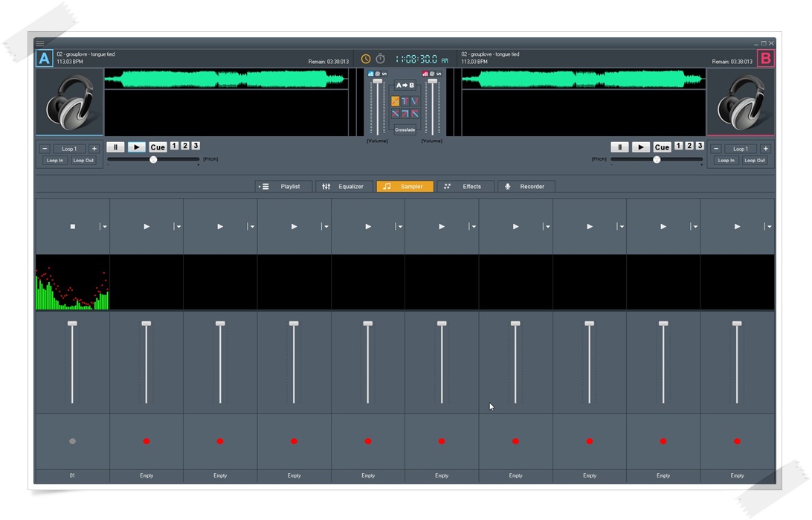Image resolution: width=812 pixels, height=520 pixels.
Task: Click the stopwatch icon next to the clock
Action: coord(380,59)
